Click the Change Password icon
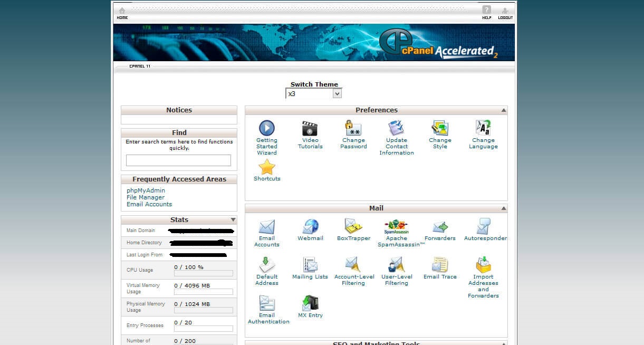Screen dimensions: 644x345 pyautogui.click(x=353, y=128)
